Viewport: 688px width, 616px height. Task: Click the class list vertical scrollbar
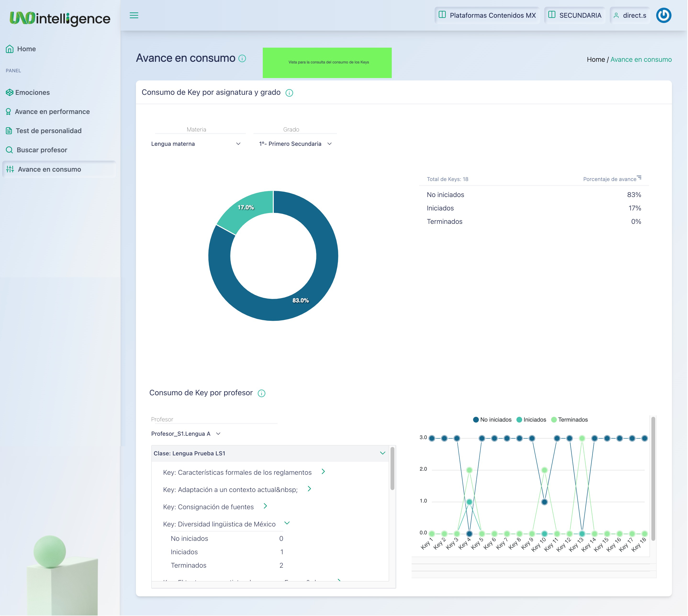392,469
